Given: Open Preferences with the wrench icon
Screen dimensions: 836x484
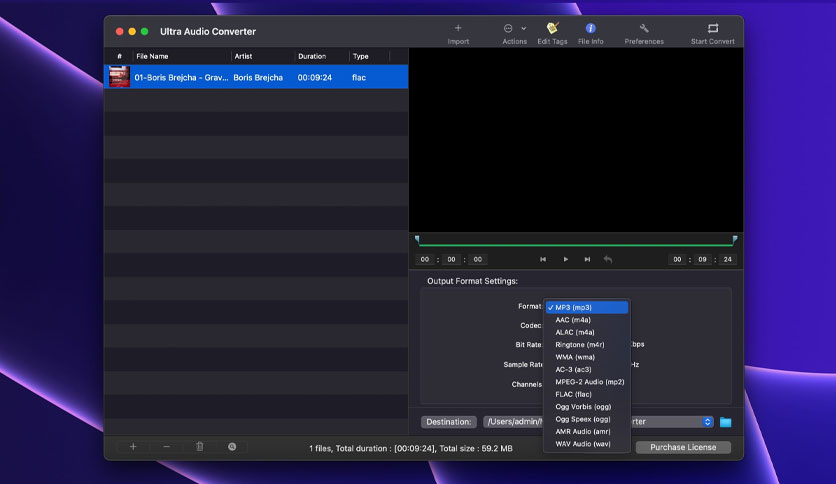Looking at the screenshot, I should pos(644,28).
